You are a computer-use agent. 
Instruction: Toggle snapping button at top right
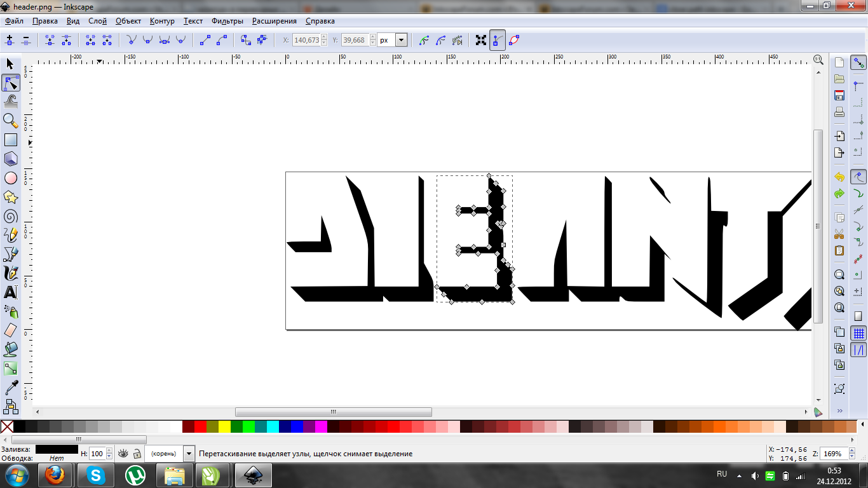[x=858, y=63]
